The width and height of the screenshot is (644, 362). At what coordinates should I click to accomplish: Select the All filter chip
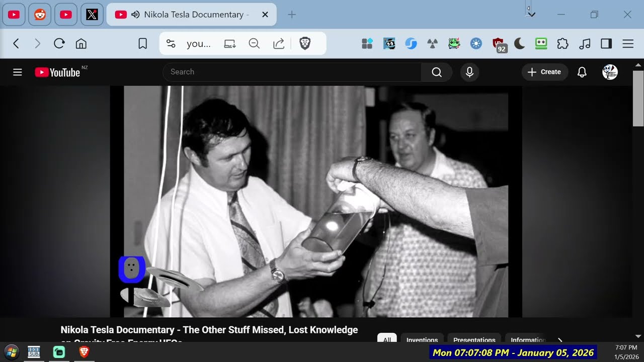[387, 338]
